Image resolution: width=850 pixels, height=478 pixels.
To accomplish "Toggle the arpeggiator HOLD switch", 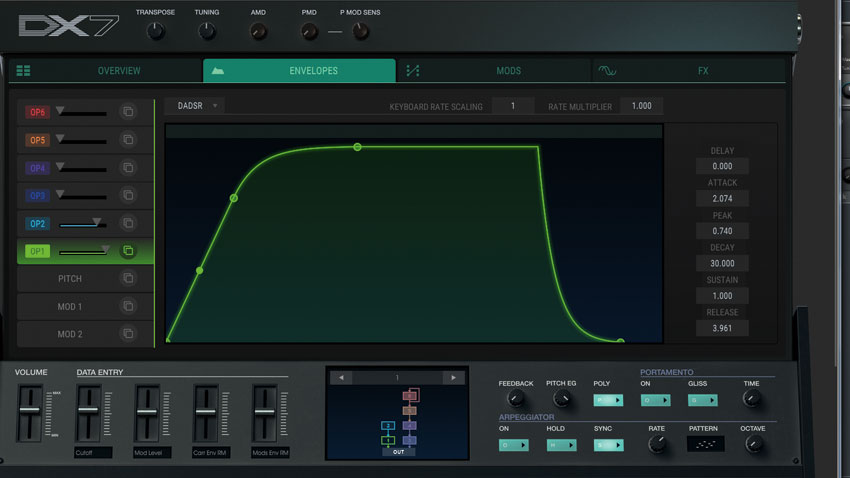I will coord(561,445).
